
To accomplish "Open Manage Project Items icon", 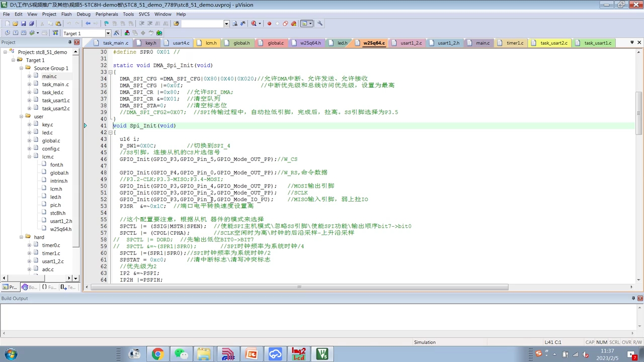I will coord(127,33).
